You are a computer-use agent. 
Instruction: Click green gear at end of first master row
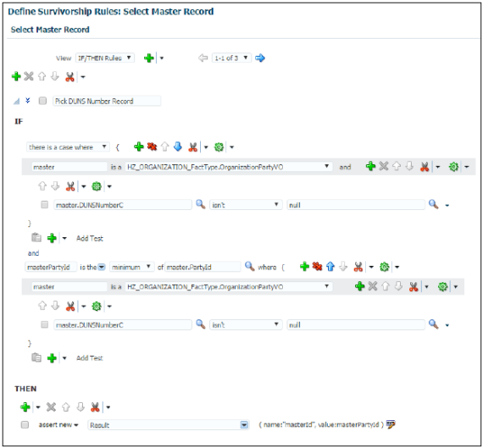coord(453,167)
